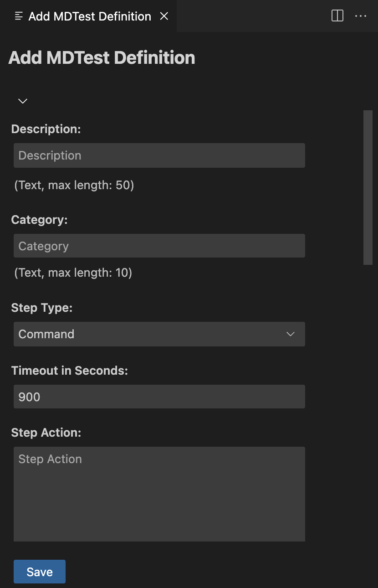
Task: Focus the Description text field
Action: coord(159,155)
